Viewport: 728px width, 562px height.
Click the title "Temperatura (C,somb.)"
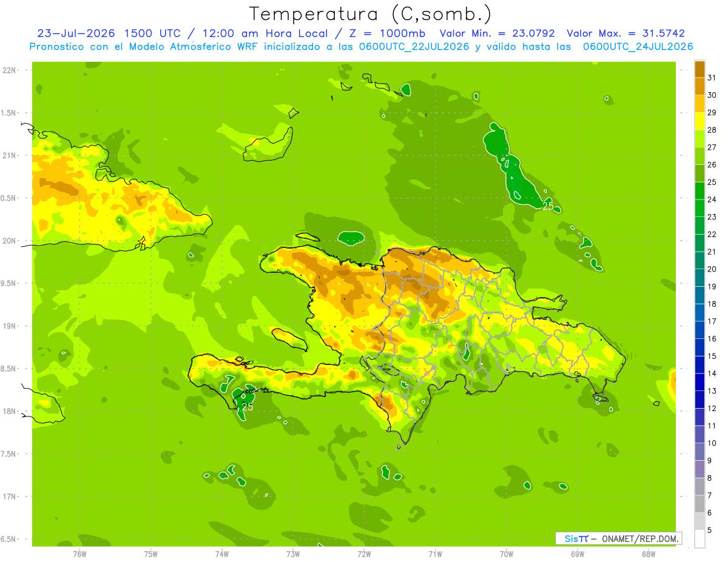(370, 14)
